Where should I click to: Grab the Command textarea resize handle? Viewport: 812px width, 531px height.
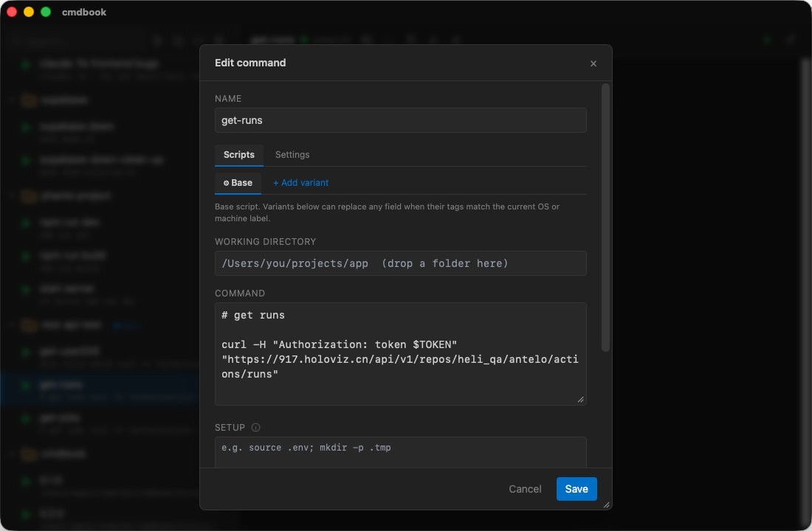pyautogui.click(x=580, y=399)
